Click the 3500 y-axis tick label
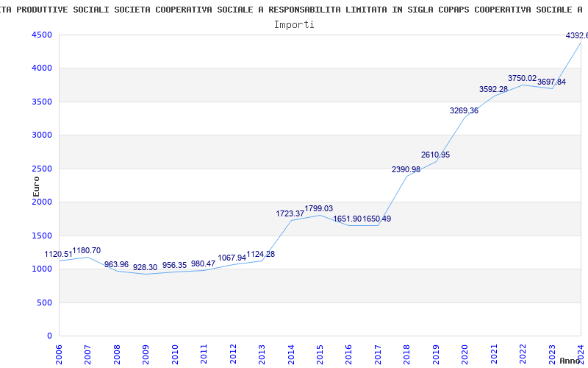 point(43,102)
